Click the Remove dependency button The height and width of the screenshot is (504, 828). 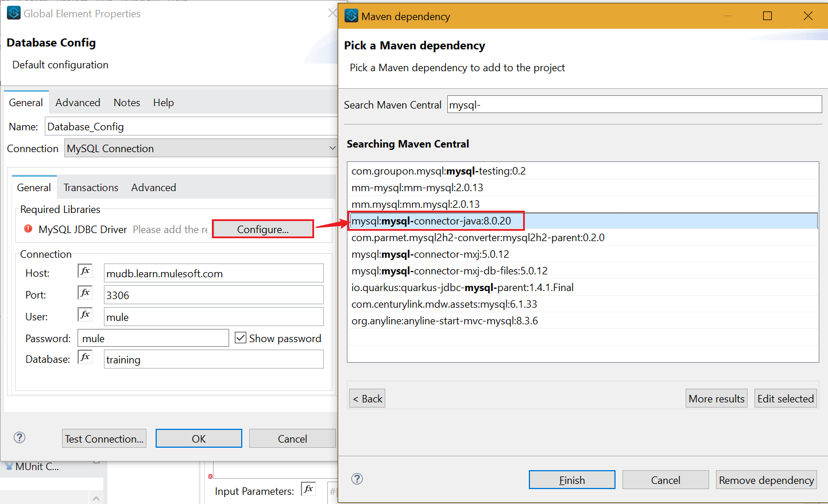pos(767,480)
